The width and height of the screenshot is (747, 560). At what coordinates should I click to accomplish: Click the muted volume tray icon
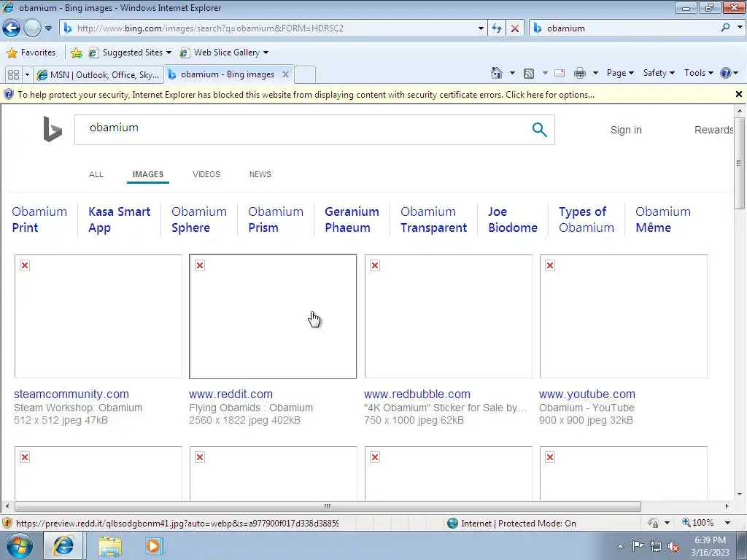(x=673, y=547)
